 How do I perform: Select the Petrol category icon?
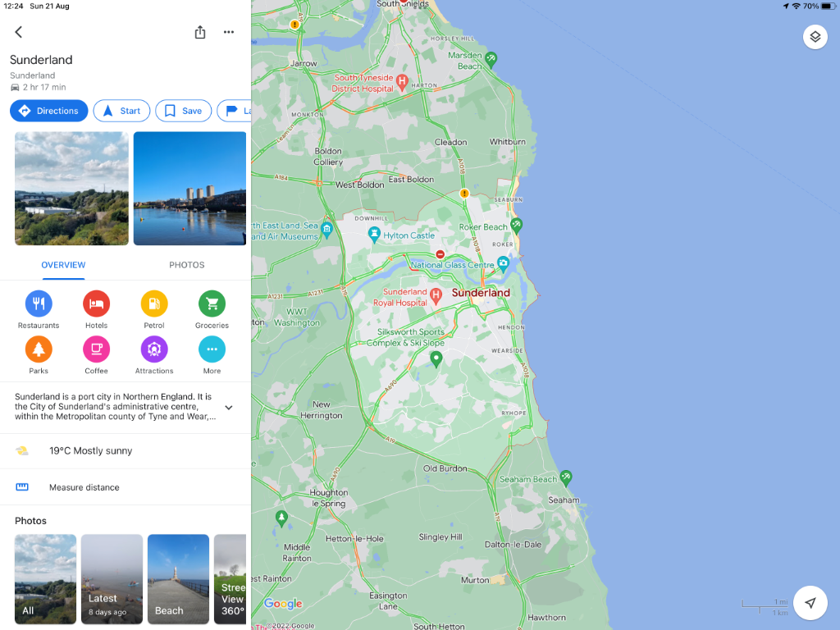point(154,304)
